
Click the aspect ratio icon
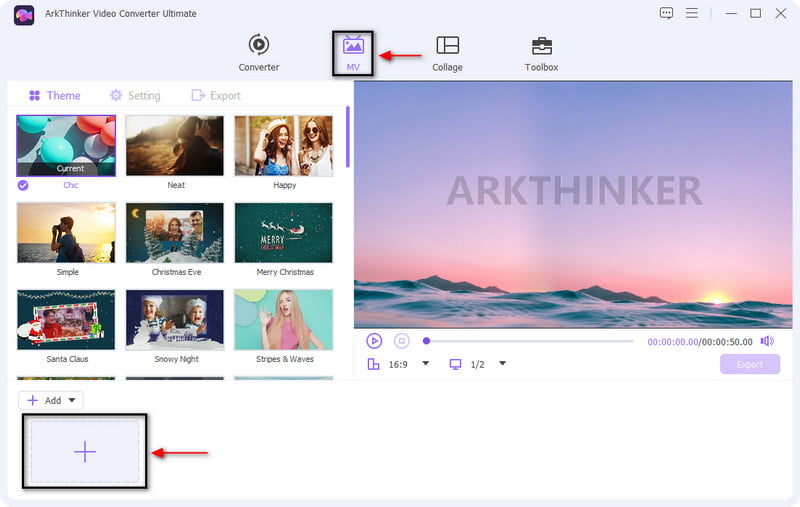(373, 364)
